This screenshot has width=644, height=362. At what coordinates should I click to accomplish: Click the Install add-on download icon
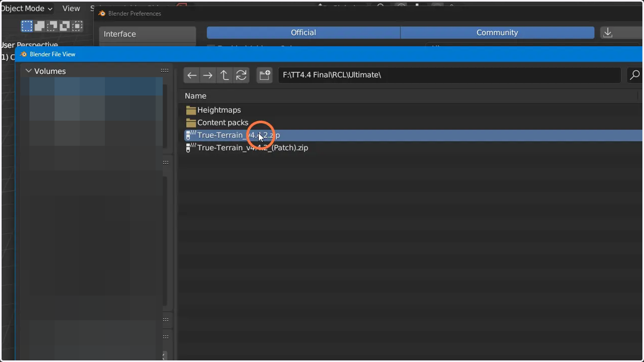(608, 33)
